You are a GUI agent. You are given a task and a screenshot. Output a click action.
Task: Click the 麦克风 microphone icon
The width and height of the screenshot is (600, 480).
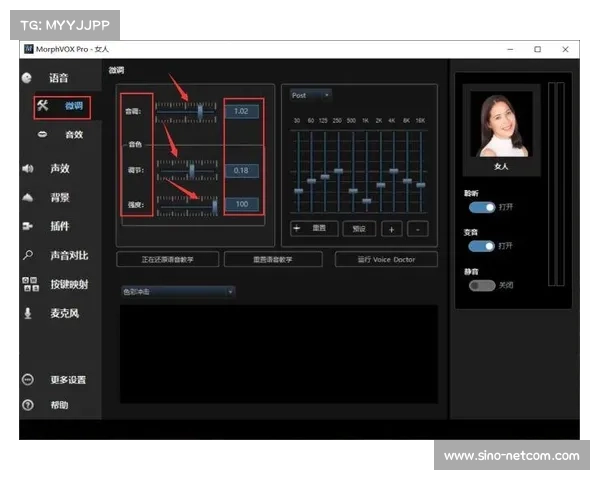pos(28,313)
